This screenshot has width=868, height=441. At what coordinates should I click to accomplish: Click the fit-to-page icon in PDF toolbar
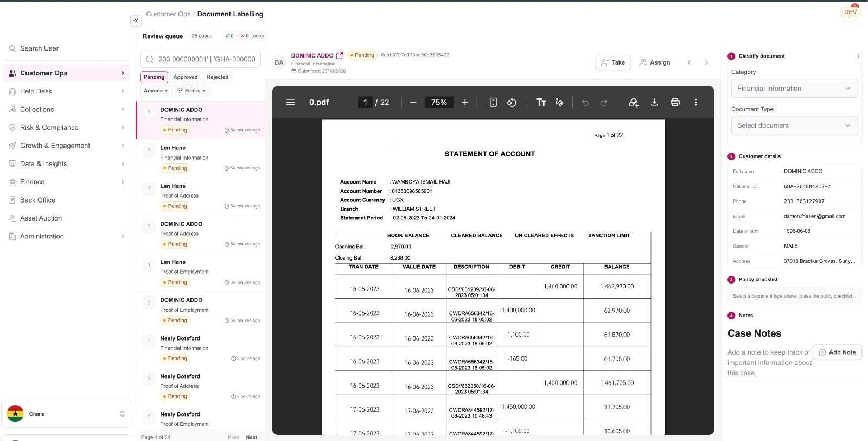(x=493, y=102)
